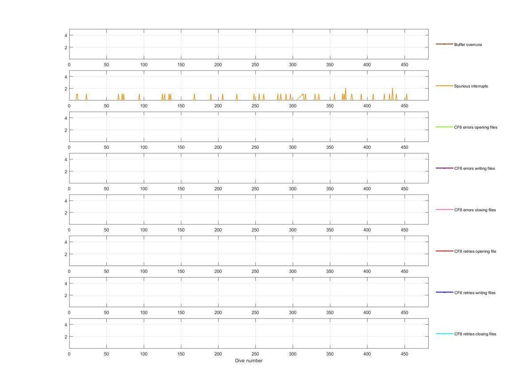Select the 'CF8 retries opening file' legend label
Image resolution: width=532 pixels, height=392 pixels.
[475, 251]
